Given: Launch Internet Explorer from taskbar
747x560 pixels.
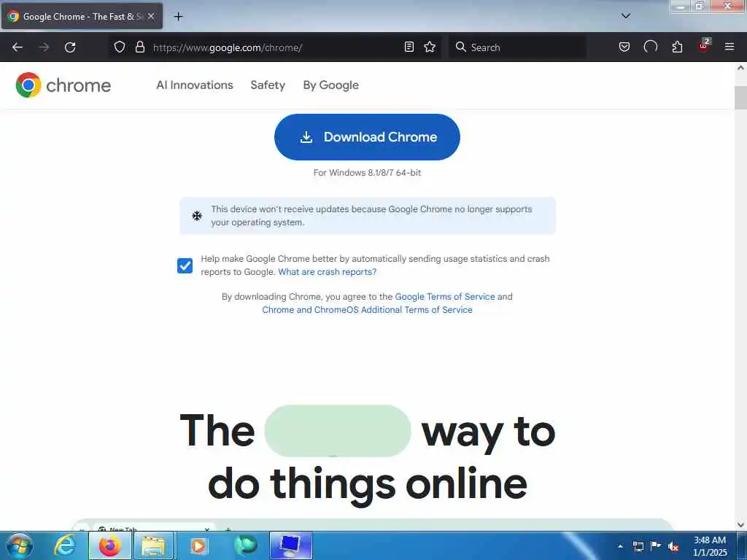Looking at the screenshot, I should [65, 545].
